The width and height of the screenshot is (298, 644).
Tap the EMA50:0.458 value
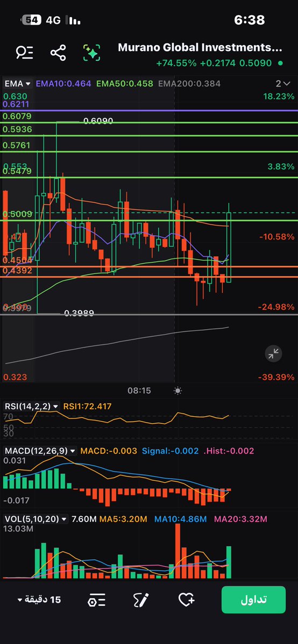point(125,84)
